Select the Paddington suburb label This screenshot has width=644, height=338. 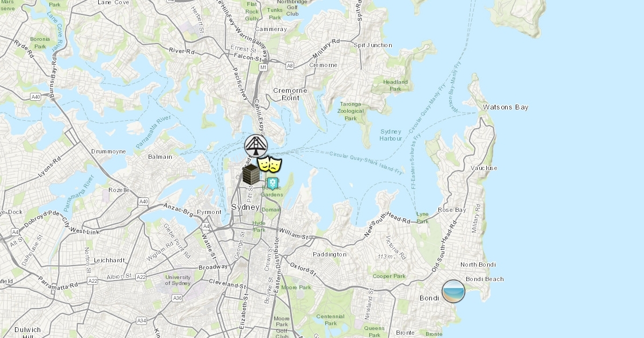329,254
